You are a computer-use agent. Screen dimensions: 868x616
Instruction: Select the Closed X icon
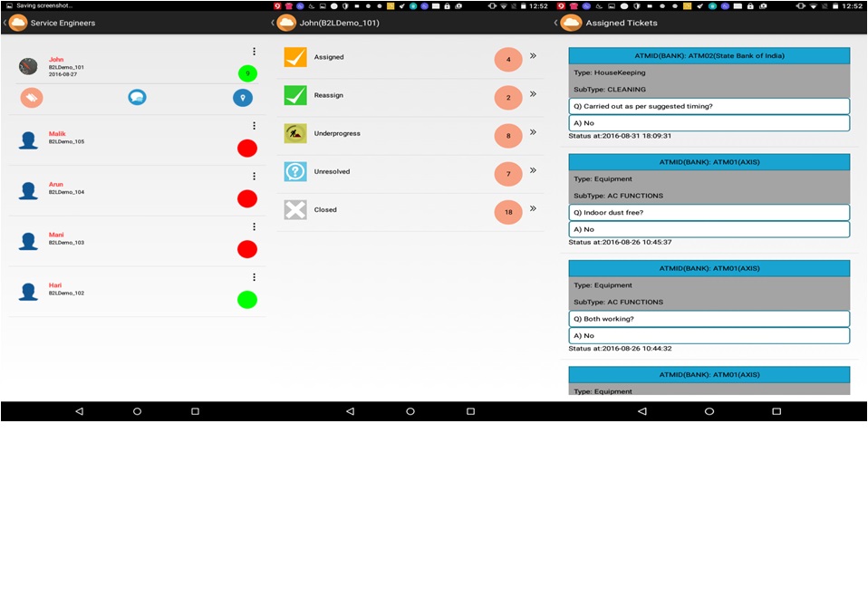(295, 210)
